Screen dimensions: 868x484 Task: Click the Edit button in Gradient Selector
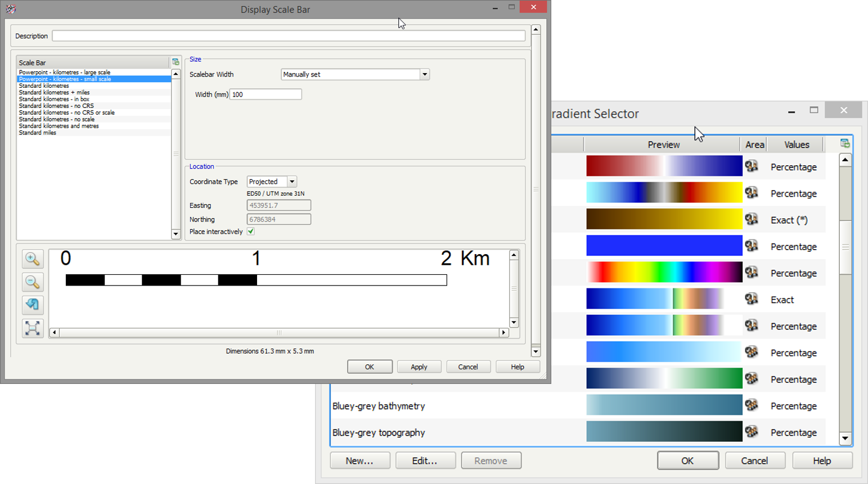point(425,460)
